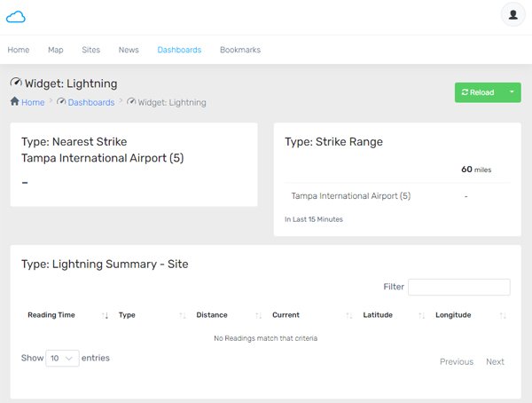Open the Map tab
This screenshot has height=403, width=532.
coord(55,50)
